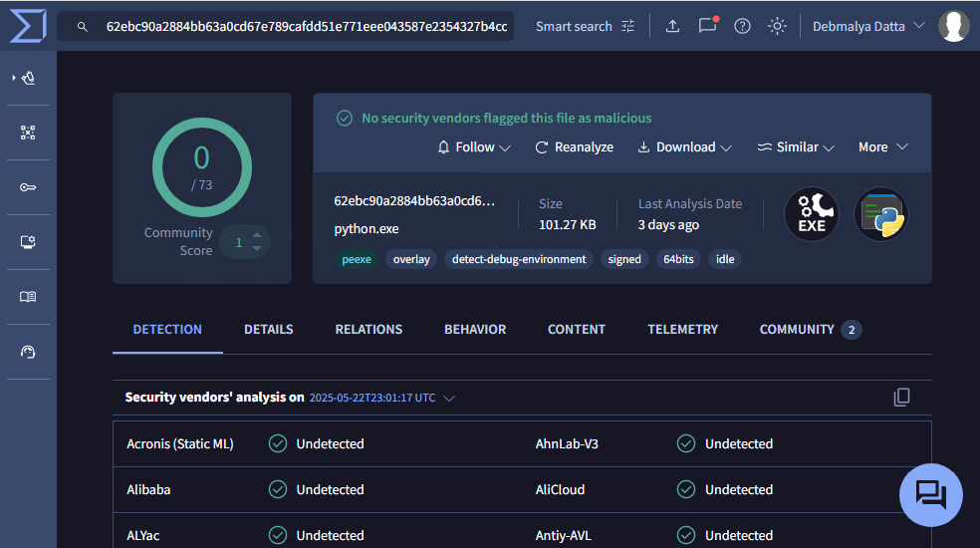This screenshot has height=548, width=980.
Task: Click Alibaba undetected check icon
Action: tap(278, 489)
